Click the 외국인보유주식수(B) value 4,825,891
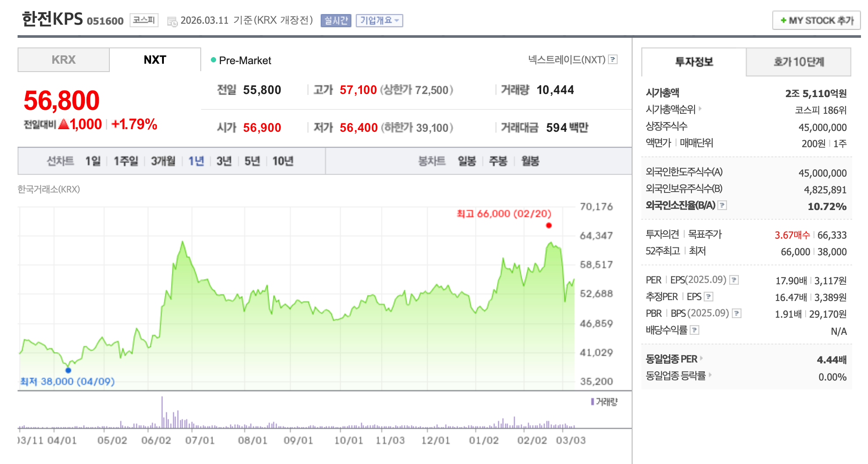The width and height of the screenshot is (868, 464). click(x=825, y=190)
